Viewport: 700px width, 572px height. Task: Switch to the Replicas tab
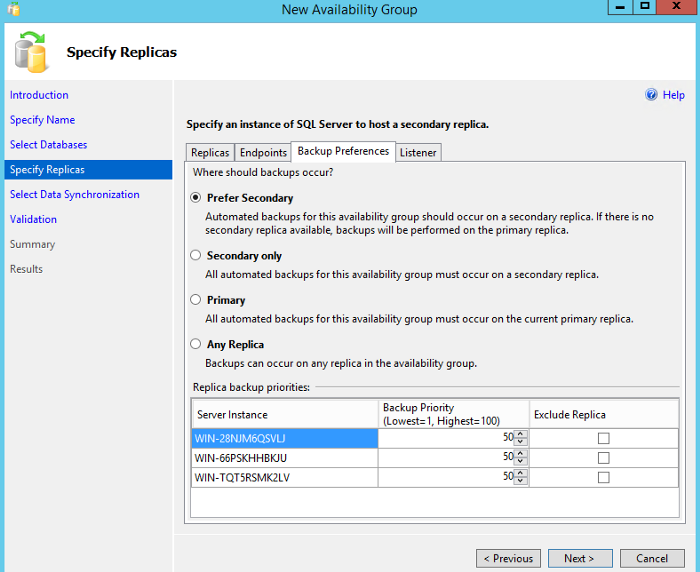point(210,153)
